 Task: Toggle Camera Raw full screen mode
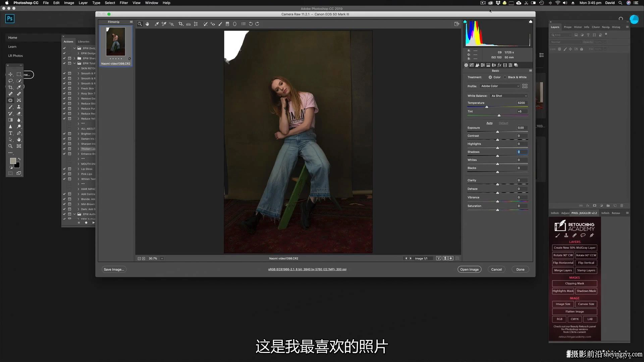click(457, 24)
